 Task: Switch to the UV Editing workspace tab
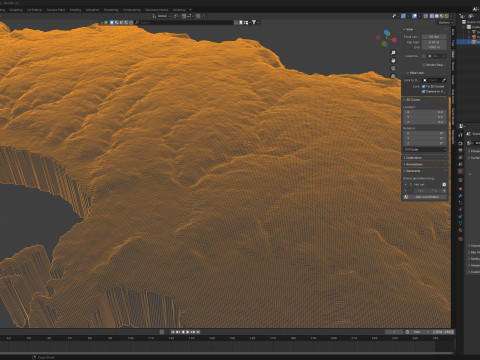point(34,10)
